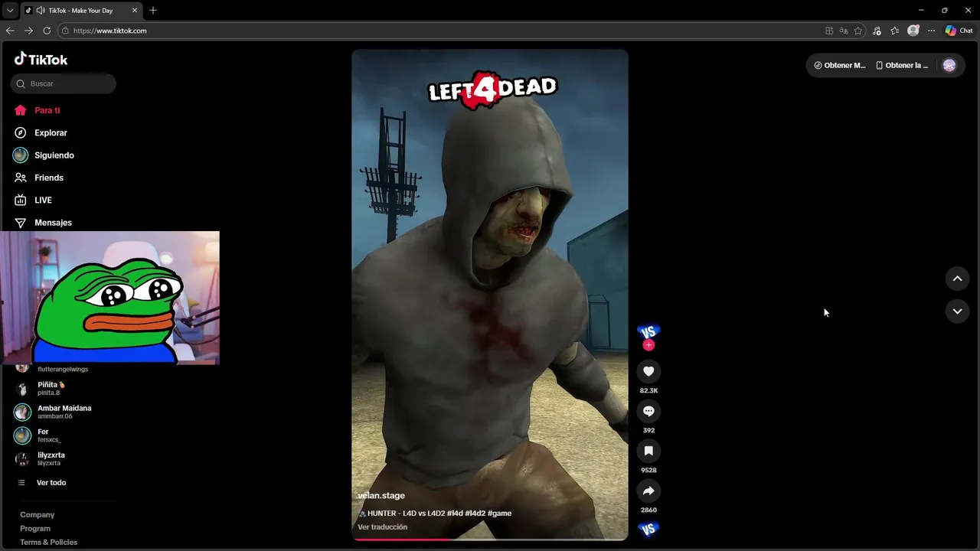Screen dimensions: 980x551
Task: Share the video using the arrow icon
Action: click(648, 491)
